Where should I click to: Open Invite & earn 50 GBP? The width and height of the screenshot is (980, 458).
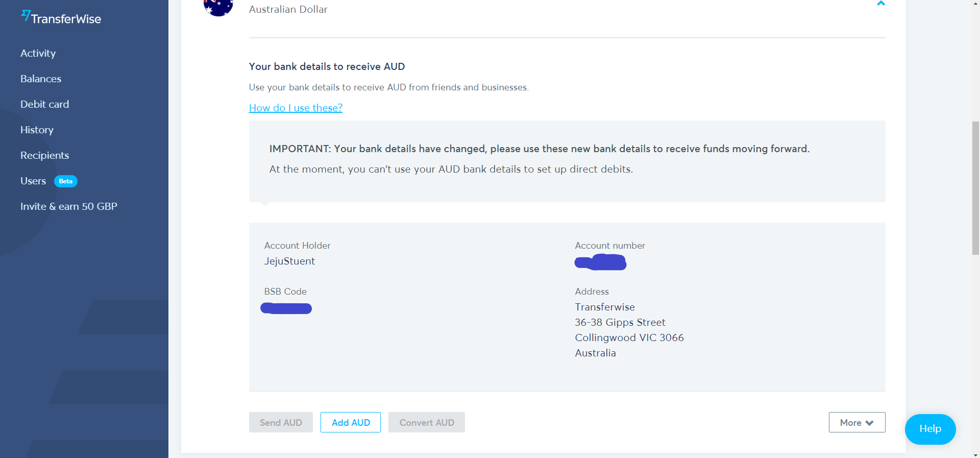click(x=69, y=206)
